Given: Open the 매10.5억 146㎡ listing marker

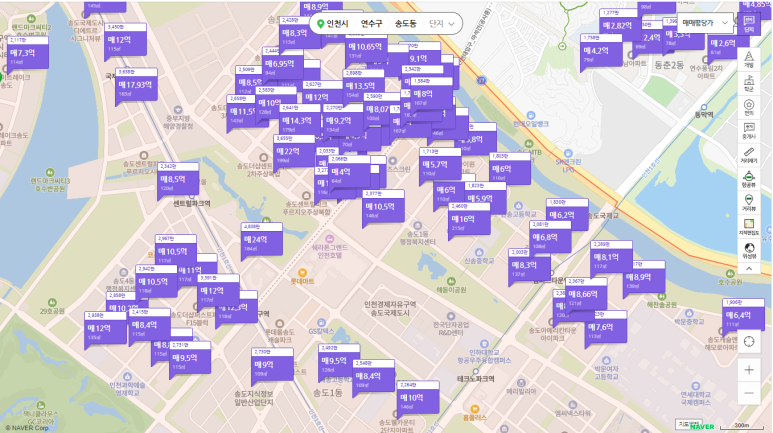Looking at the screenshot, I should [384, 207].
